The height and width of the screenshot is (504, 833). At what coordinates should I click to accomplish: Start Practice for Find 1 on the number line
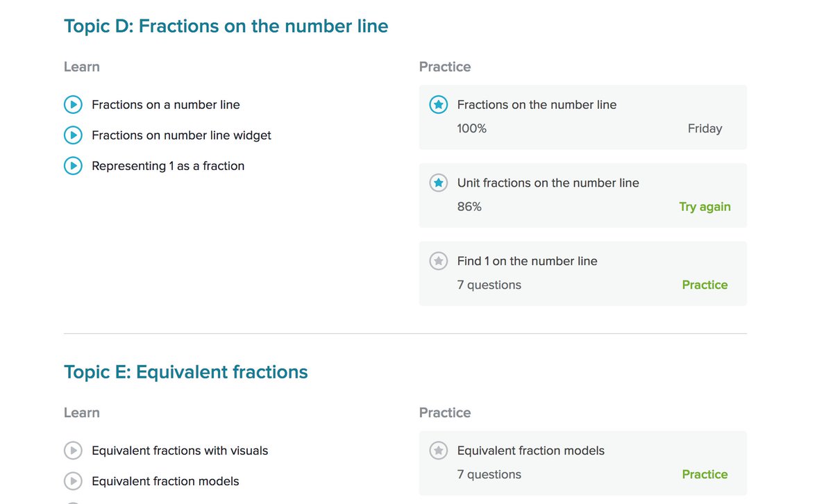[705, 285]
